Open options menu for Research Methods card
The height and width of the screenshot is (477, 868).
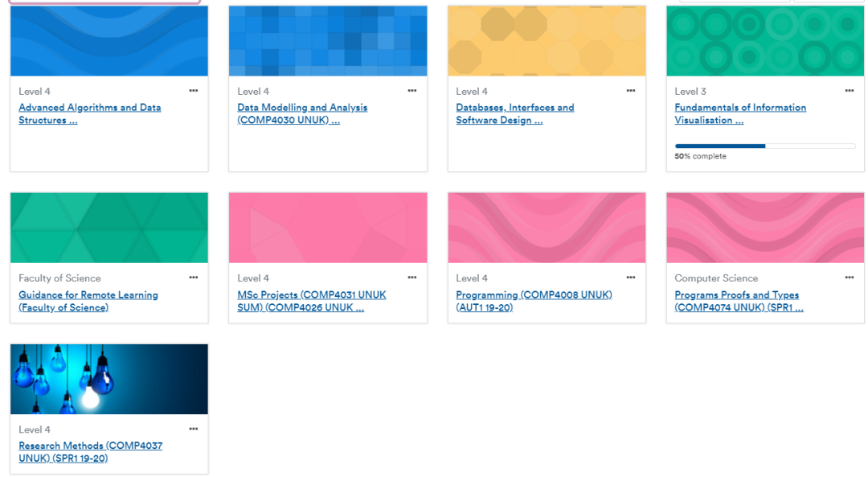point(193,429)
